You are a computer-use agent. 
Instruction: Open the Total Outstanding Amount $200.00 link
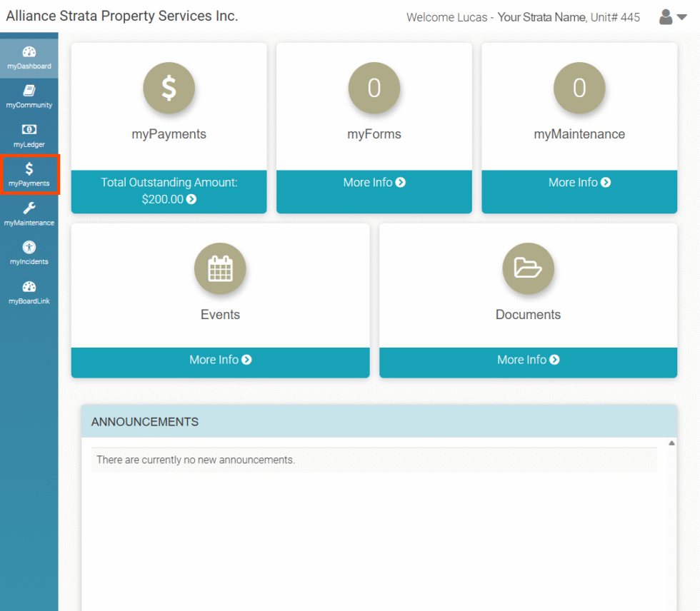[x=169, y=191]
